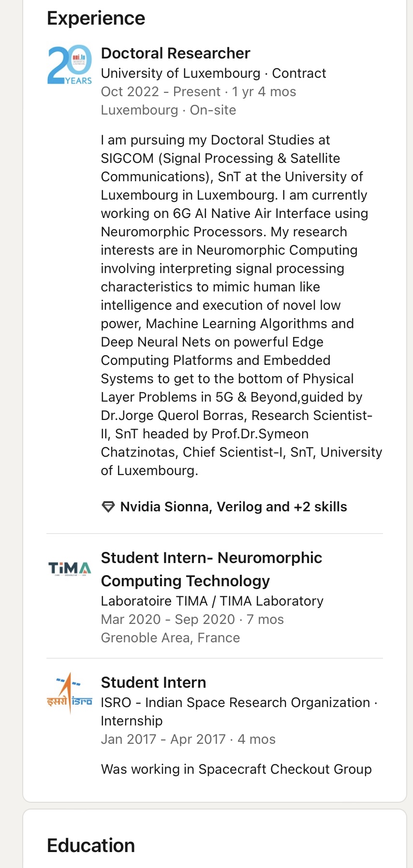
Task: Select the Student Intern- Neuromorphic Computing Technology title
Action: [x=211, y=569]
